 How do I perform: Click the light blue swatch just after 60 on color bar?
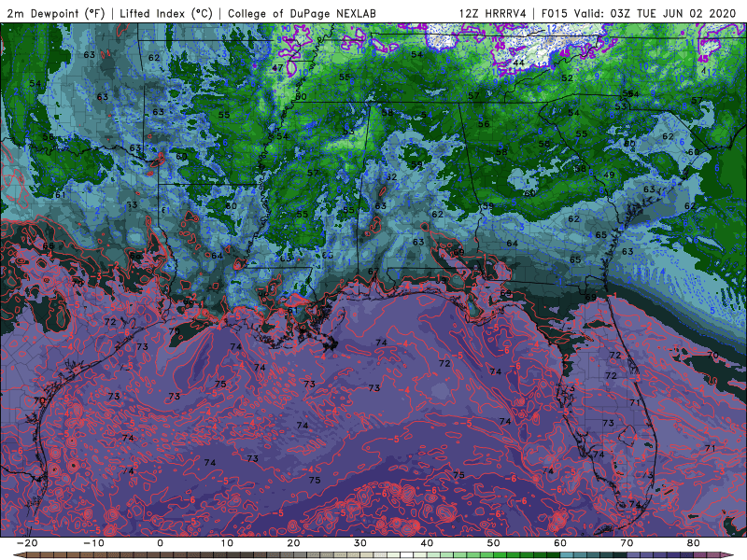pos(567,554)
